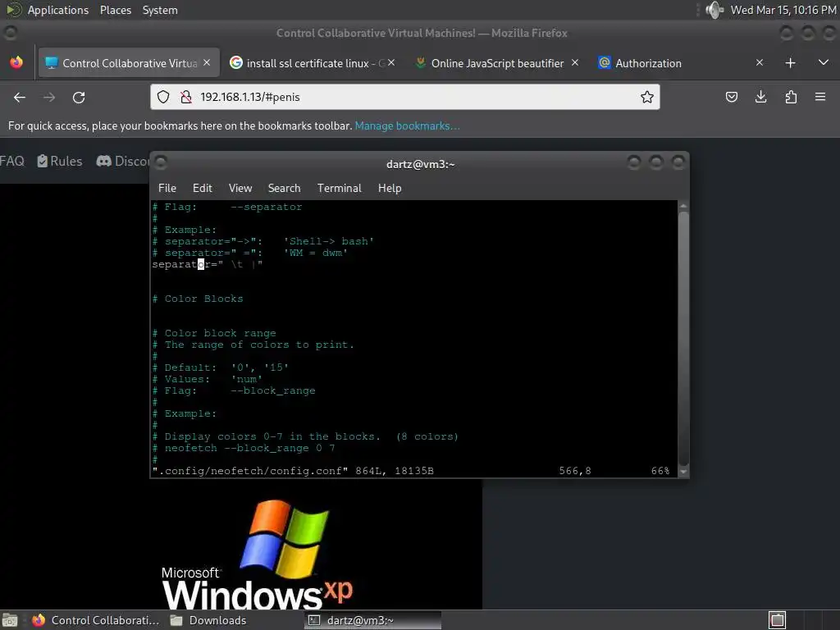Viewport: 840px width, 630px height.
Task: Open the Downloads window from the taskbar
Action: point(209,620)
